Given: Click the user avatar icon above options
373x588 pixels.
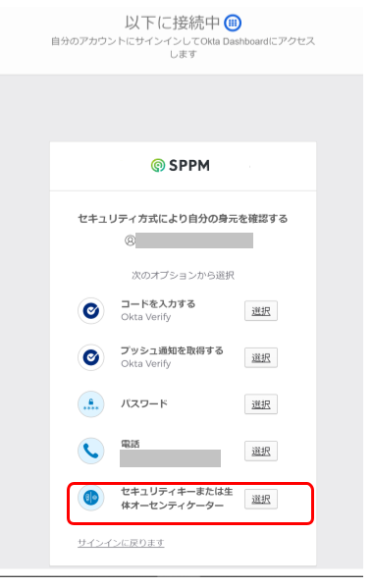Looking at the screenshot, I should [x=130, y=241].
